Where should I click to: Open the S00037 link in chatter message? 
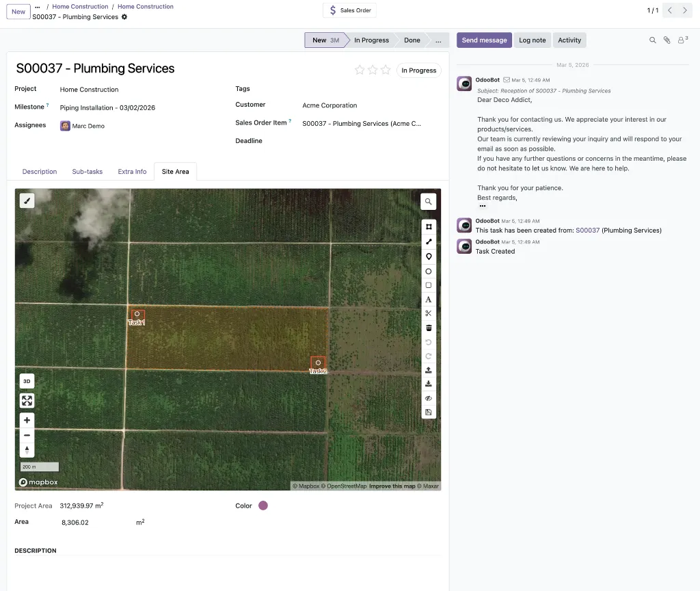click(587, 231)
